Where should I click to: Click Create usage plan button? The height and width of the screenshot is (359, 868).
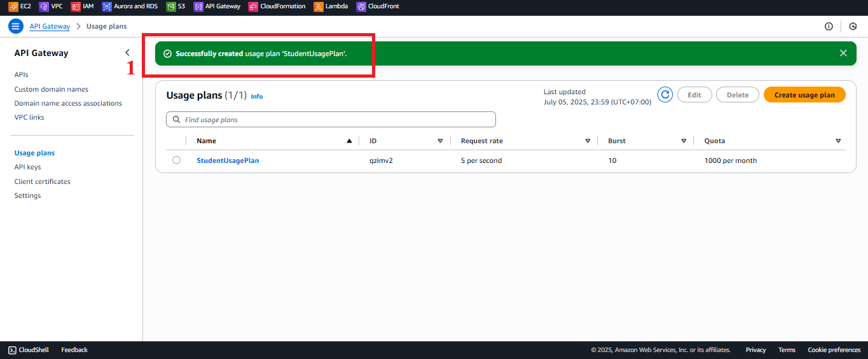(804, 95)
